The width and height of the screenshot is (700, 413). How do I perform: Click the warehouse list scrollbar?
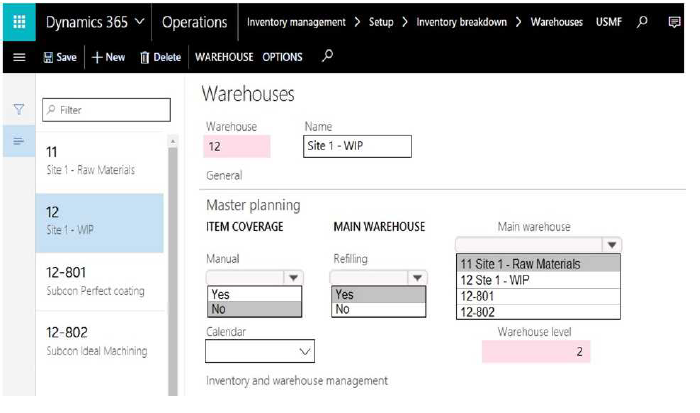pos(173,266)
